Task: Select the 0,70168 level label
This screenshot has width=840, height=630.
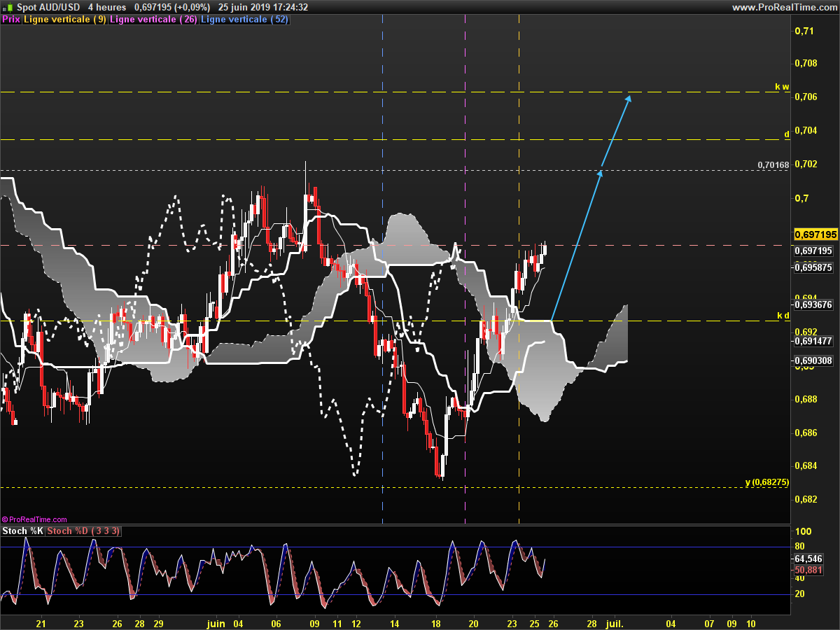Action: click(x=773, y=165)
